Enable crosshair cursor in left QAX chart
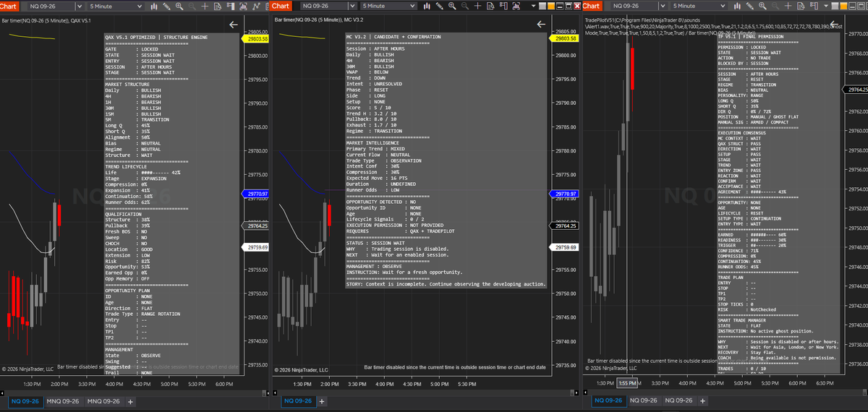868x412 pixels. pos(205,7)
